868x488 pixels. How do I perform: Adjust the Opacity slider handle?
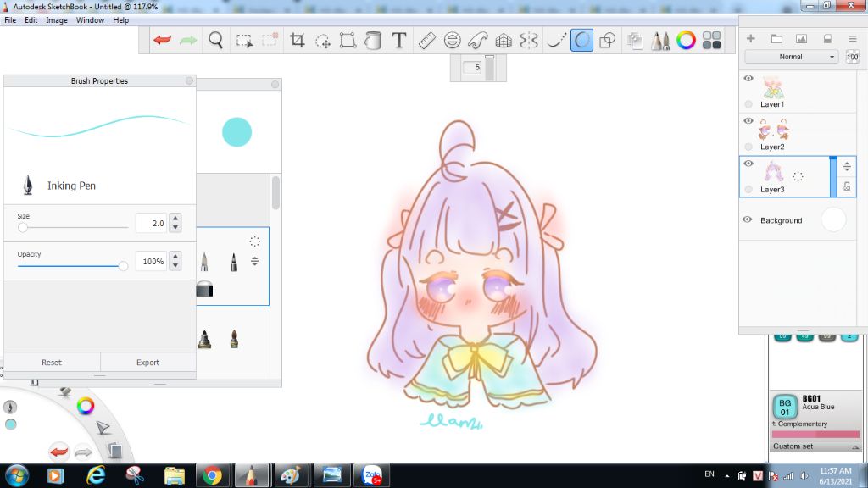click(123, 266)
